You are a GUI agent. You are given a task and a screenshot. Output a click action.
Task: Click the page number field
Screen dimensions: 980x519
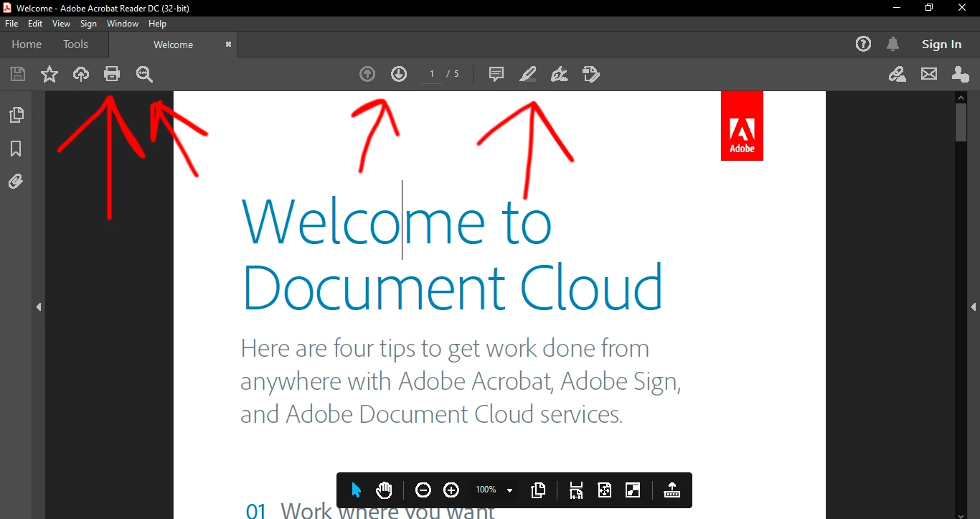pos(432,74)
